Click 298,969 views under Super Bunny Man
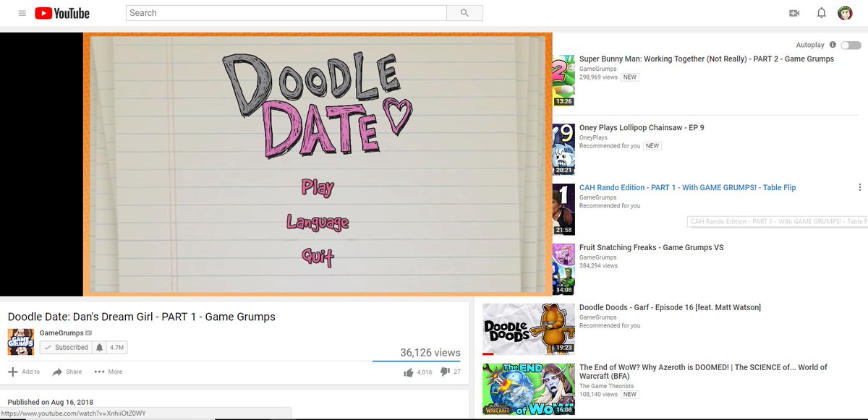This screenshot has height=420, width=868. pos(598,77)
